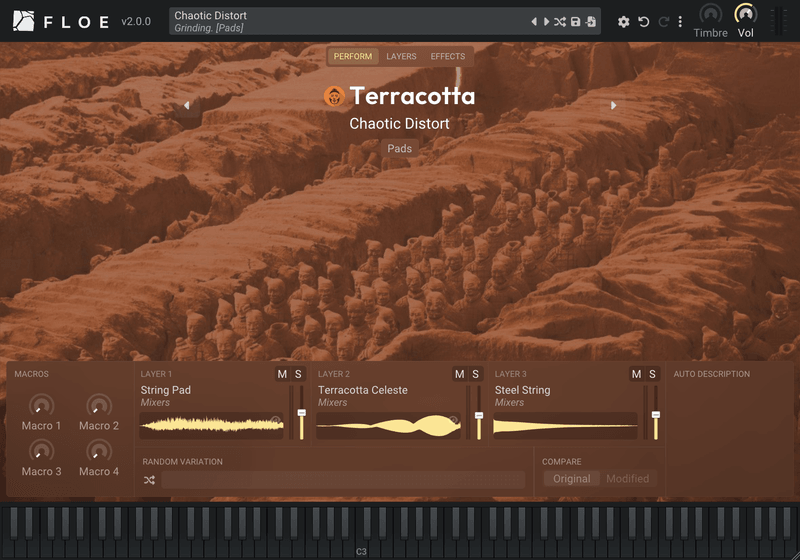The height and width of the screenshot is (560, 800).
Task: Click the Macros section label
Action: 32,374
